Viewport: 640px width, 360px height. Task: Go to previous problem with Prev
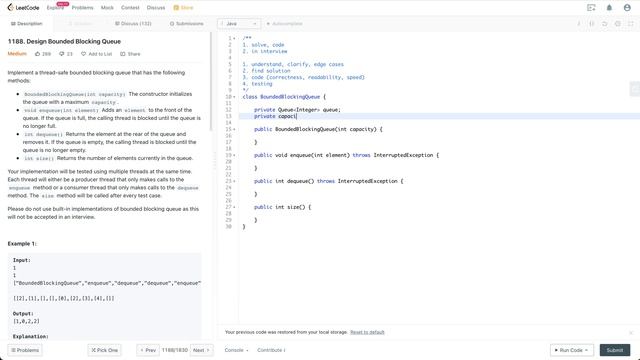pyautogui.click(x=148, y=350)
